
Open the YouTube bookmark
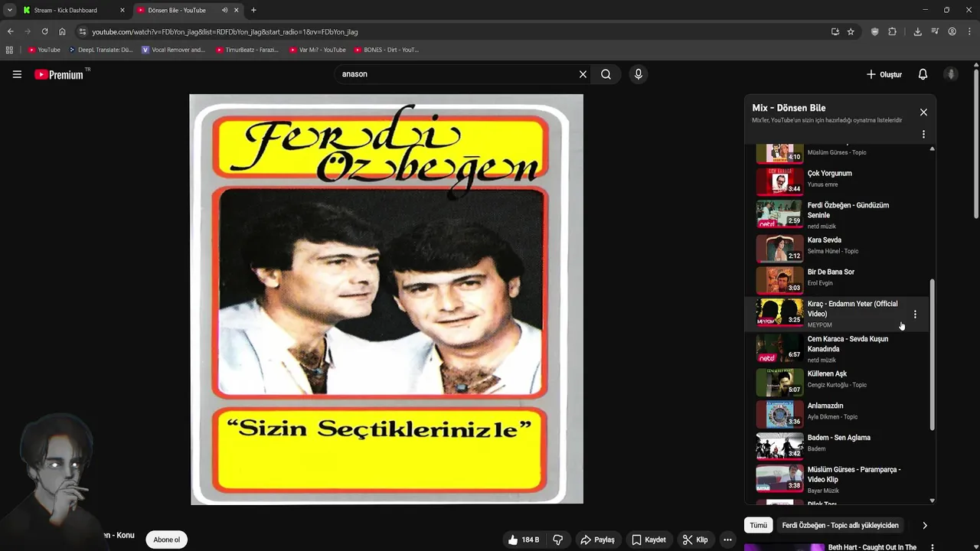[44, 50]
